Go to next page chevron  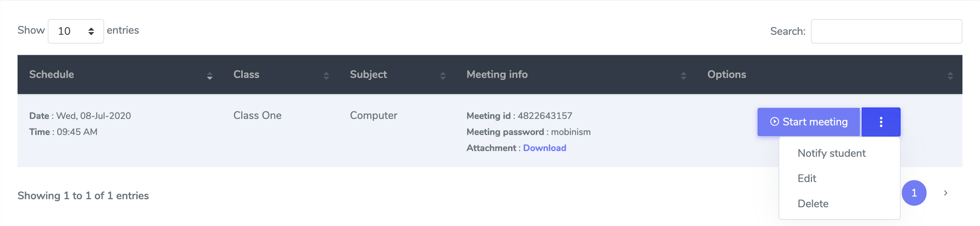[946, 193]
